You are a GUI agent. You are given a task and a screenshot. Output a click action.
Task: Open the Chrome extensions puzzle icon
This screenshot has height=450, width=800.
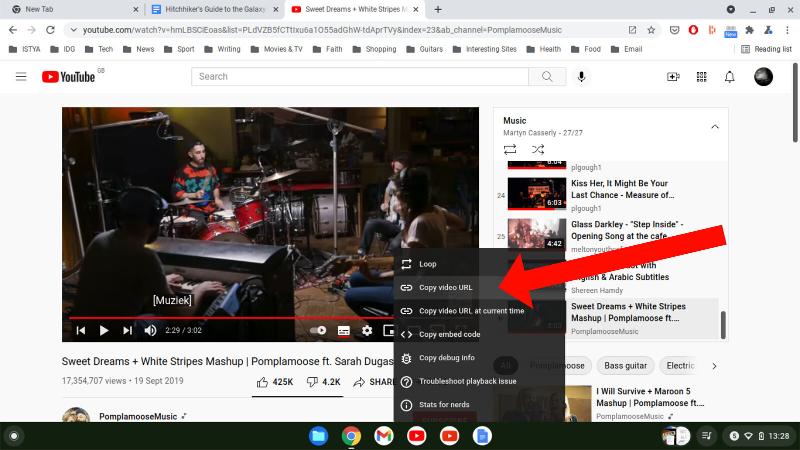pos(749,30)
